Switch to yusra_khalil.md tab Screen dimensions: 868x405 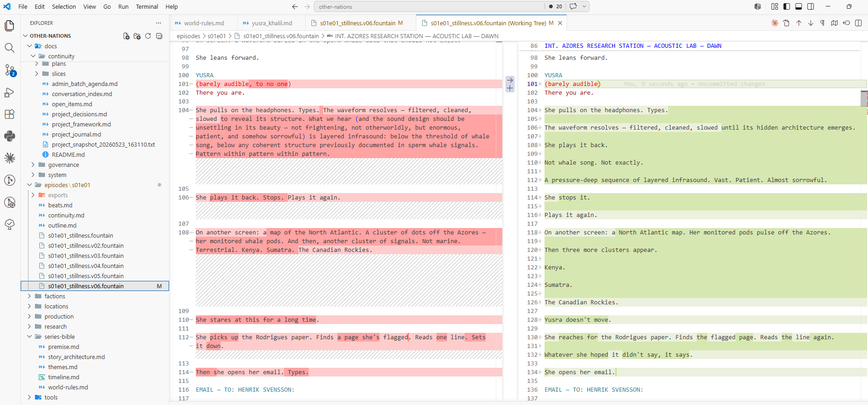click(271, 23)
